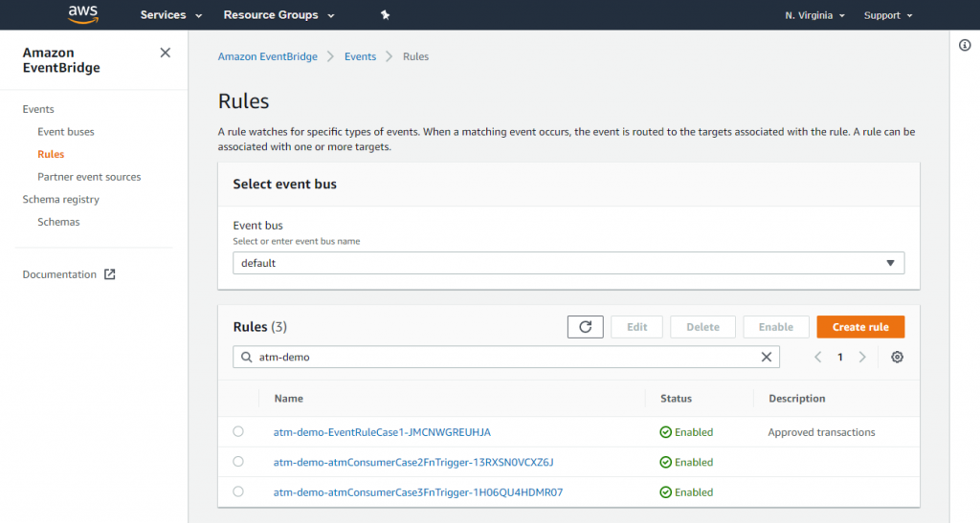Focus the rules search field
The height and width of the screenshot is (523, 980).
click(505, 357)
